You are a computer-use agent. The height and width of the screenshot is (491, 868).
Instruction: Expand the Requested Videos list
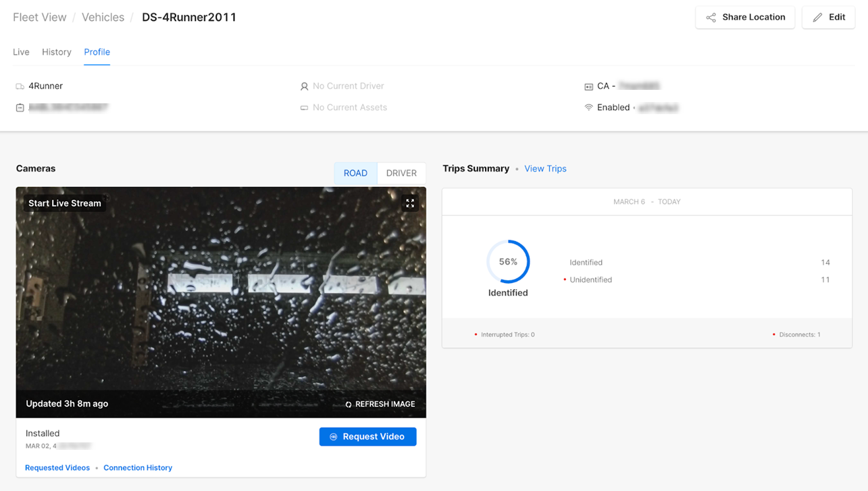tap(57, 467)
